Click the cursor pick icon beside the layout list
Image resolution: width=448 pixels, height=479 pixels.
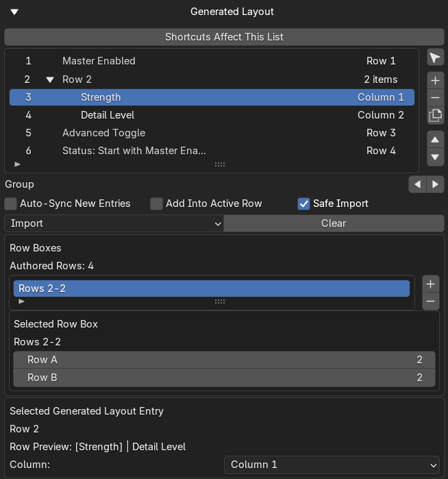click(x=435, y=58)
